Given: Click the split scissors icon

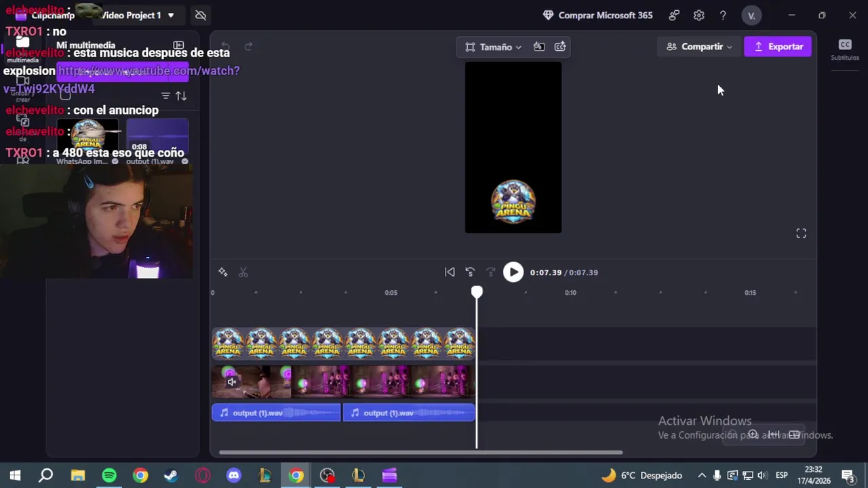Looking at the screenshot, I should tap(243, 272).
